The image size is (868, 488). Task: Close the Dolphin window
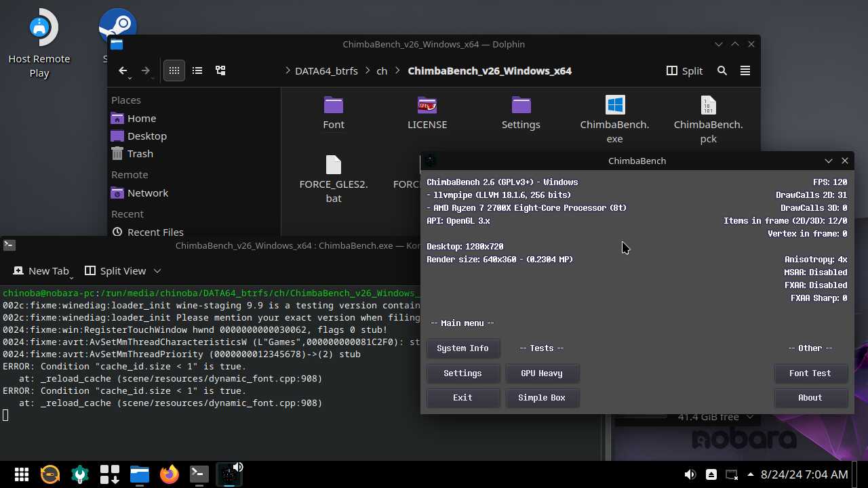pos(751,44)
